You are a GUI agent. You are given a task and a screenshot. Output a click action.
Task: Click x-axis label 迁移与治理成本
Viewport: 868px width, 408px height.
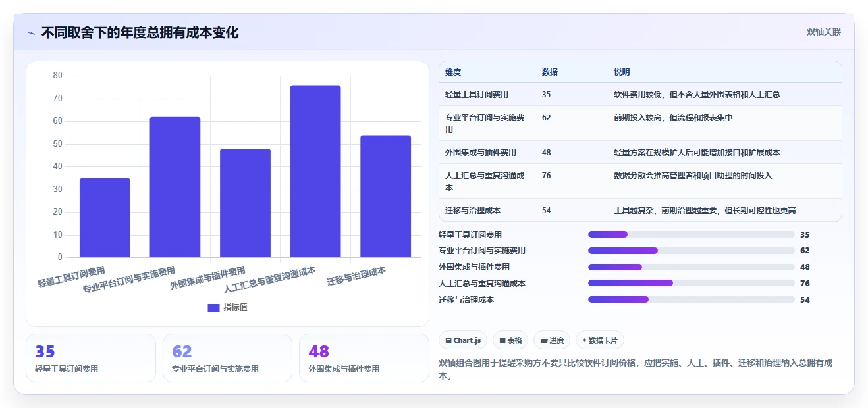[356, 276]
